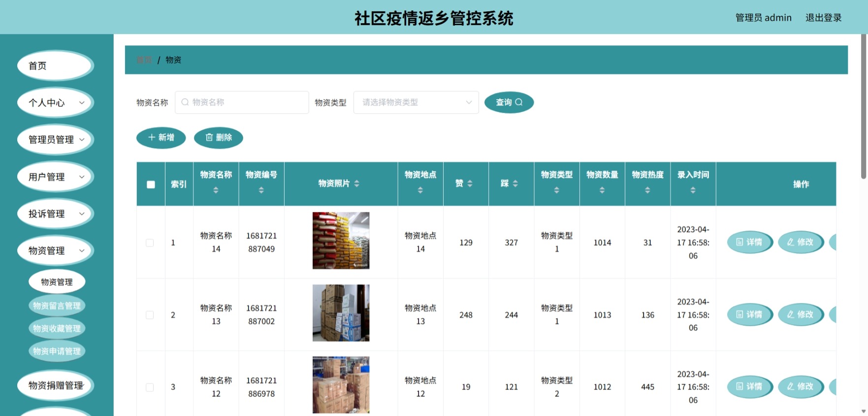The height and width of the screenshot is (416, 868).
Task: Click the 查询 search button
Action: click(x=509, y=103)
